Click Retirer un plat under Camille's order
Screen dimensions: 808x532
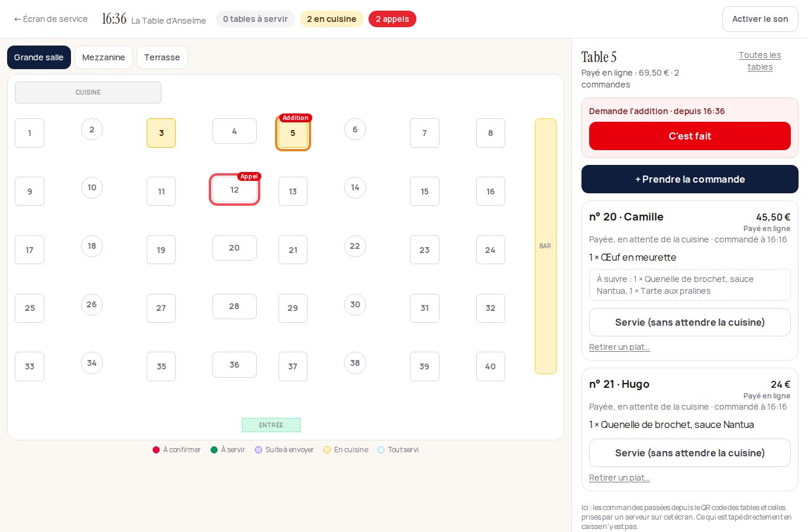coord(619,347)
